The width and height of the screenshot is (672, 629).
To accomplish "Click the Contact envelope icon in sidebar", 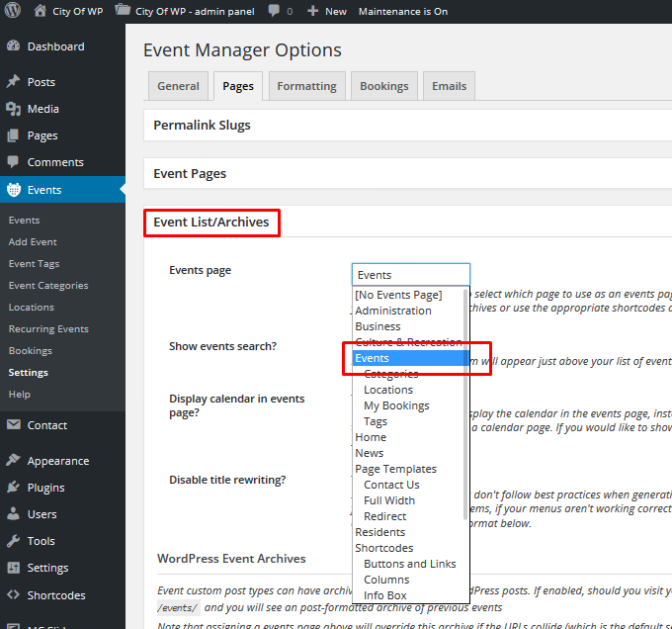I will point(13,425).
